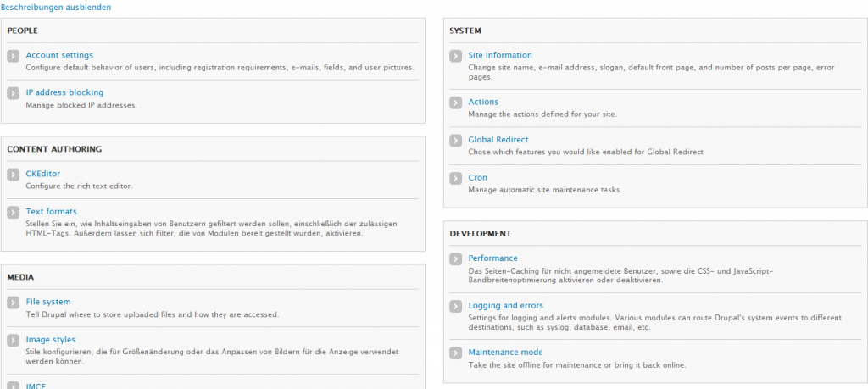
Task: Open Account settings link
Action: click(x=59, y=55)
